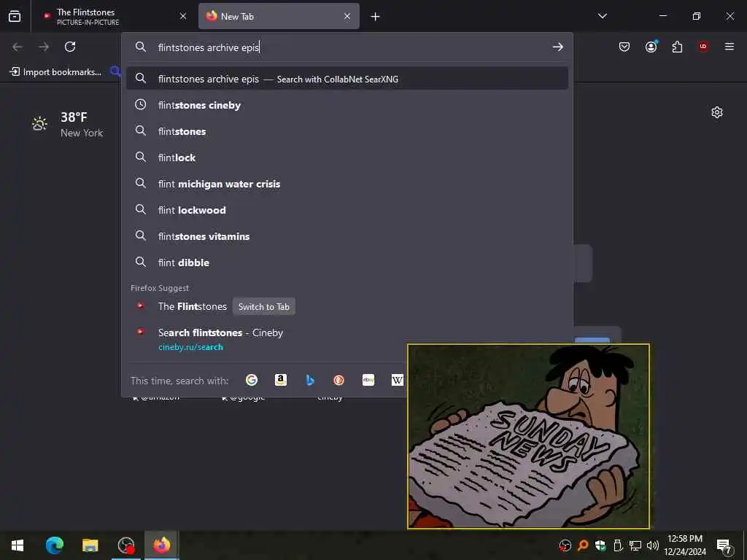Close The Flintstones picture-in-picture tab
The width and height of the screenshot is (747, 560).
coord(183,17)
